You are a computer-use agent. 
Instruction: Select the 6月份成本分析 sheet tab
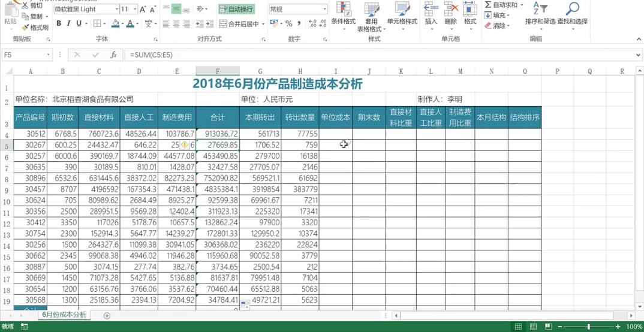click(x=64, y=315)
